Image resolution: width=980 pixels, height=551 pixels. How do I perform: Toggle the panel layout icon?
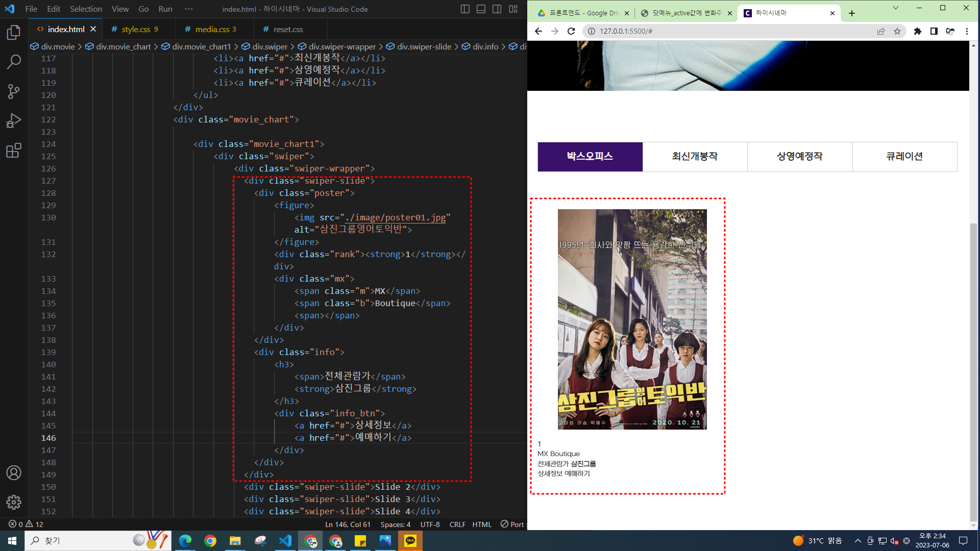click(481, 9)
